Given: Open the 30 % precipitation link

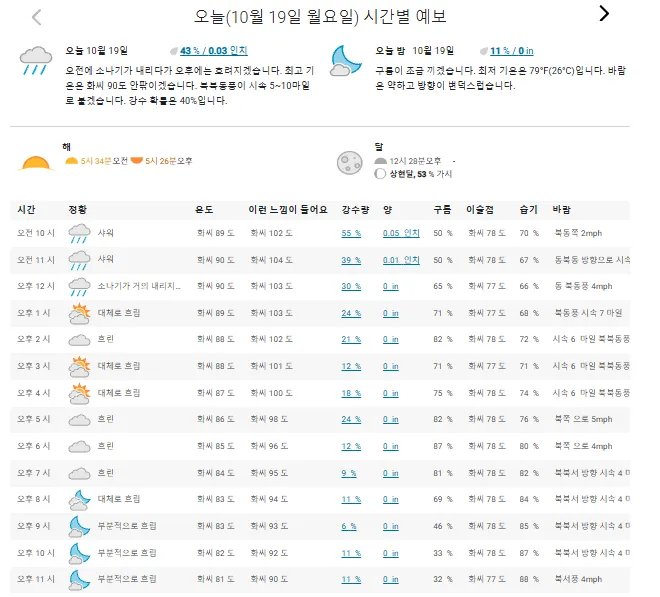Looking at the screenshot, I should pyautogui.click(x=351, y=286).
